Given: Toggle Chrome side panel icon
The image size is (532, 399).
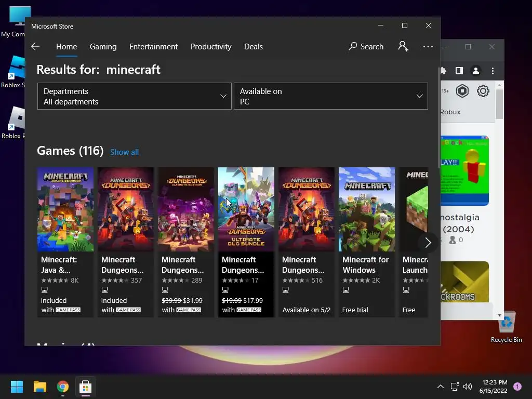Looking at the screenshot, I should [x=459, y=71].
